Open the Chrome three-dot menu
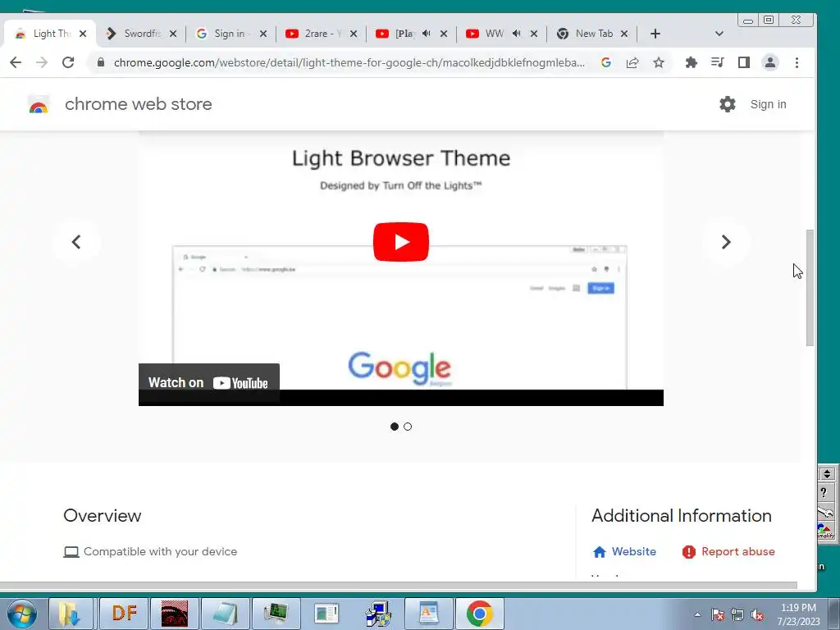This screenshot has width=840, height=630. coord(797,62)
